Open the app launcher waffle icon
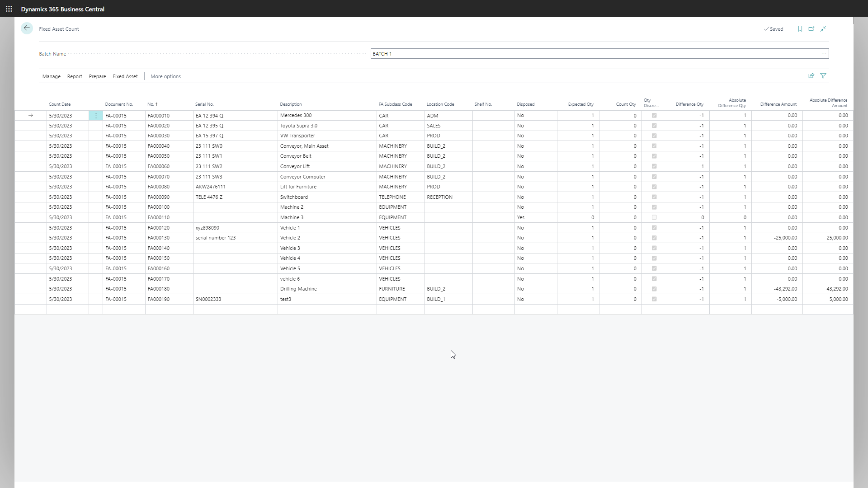The width and height of the screenshot is (868, 488). (x=9, y=9)
